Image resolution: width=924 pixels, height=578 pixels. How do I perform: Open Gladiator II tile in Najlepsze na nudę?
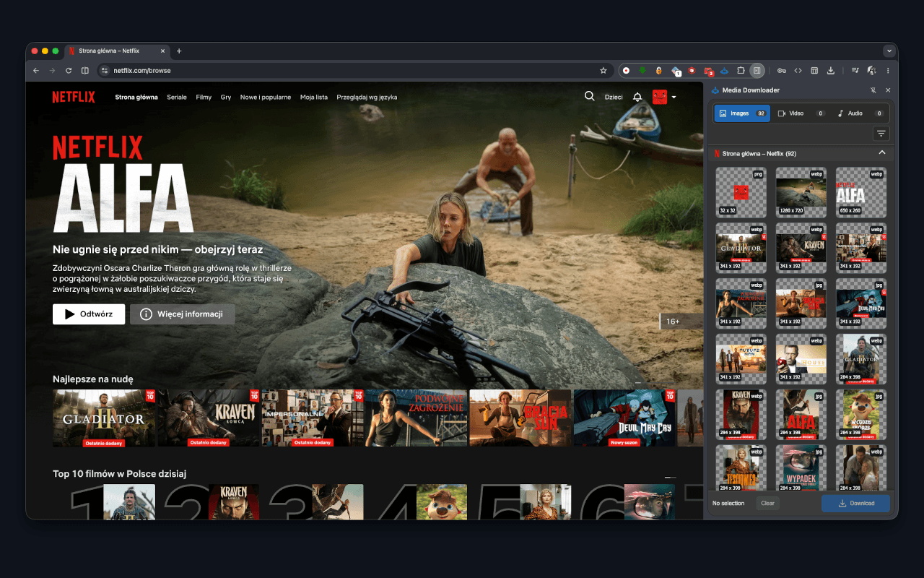(104, 418)
